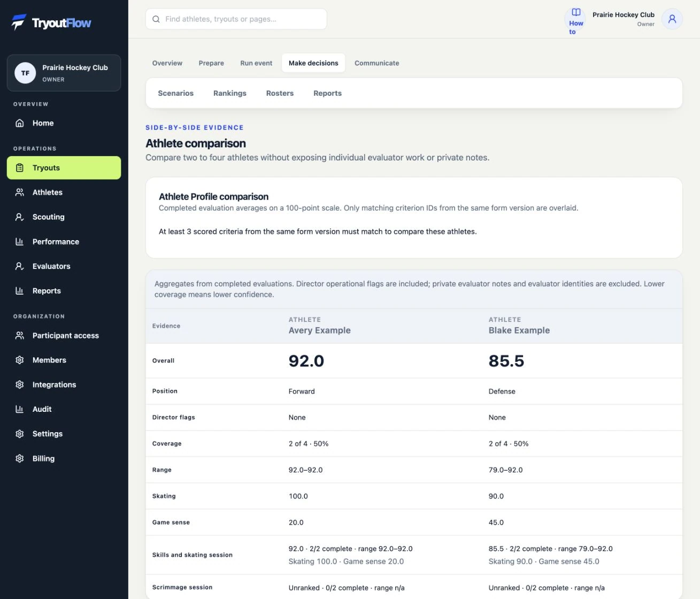Viewport: 700px width, 599px height.
Task: Click the sidebar Reports chart icon
Action: (20, 291)
